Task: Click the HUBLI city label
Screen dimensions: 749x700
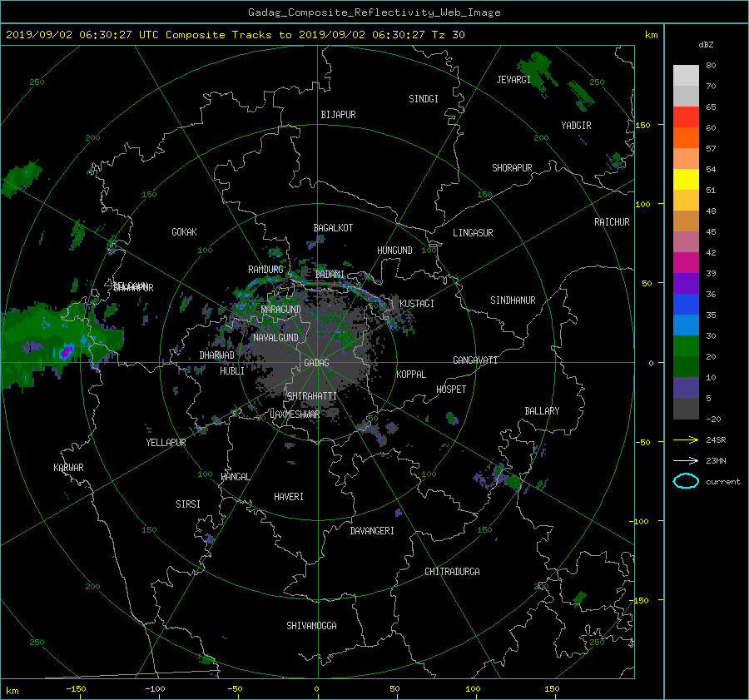Action: tap(232, 371)
